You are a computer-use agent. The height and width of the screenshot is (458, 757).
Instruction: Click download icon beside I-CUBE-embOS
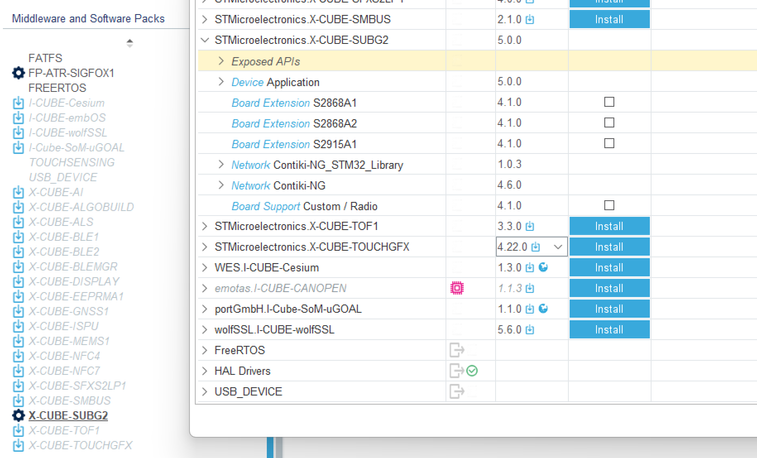[18, 118]
